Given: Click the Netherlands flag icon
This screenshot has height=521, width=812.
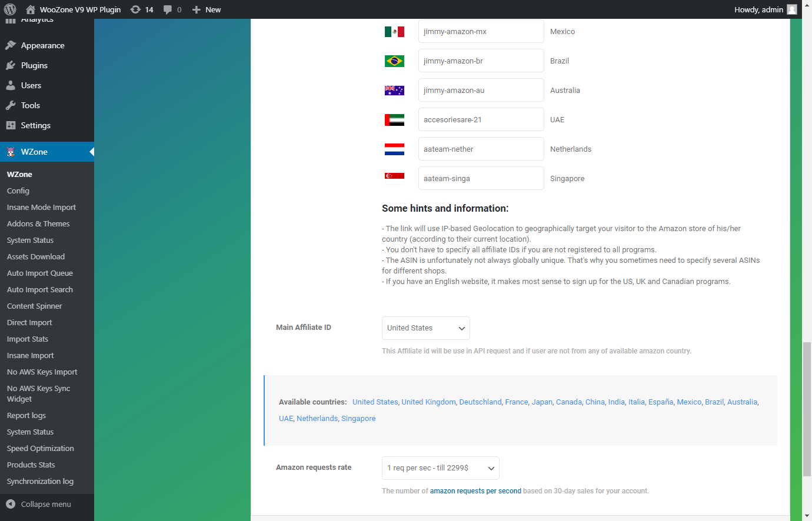Looking at the screenshot, I should coord(394,149).
